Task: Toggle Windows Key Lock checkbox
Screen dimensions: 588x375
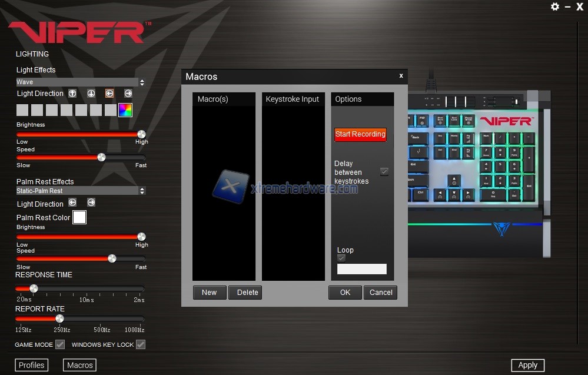Action: tap(141, 344)
